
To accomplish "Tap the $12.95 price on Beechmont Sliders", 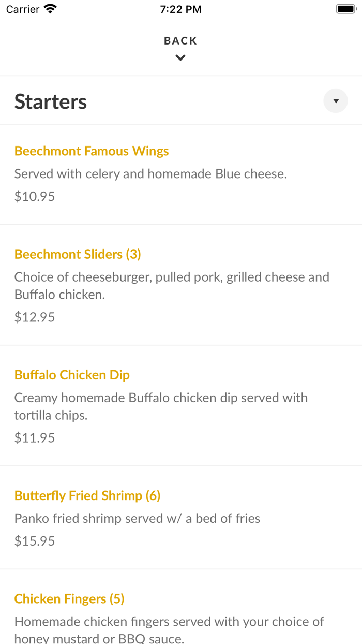I will point(34,317).
